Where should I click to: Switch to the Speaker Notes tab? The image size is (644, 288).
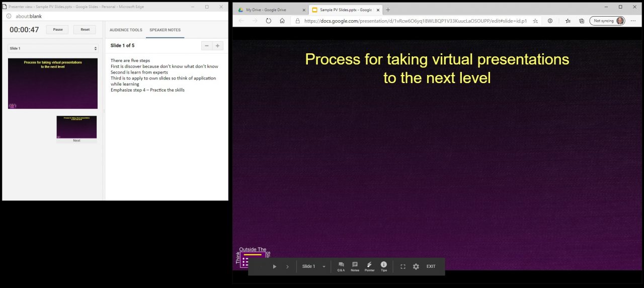pos(165,30)
